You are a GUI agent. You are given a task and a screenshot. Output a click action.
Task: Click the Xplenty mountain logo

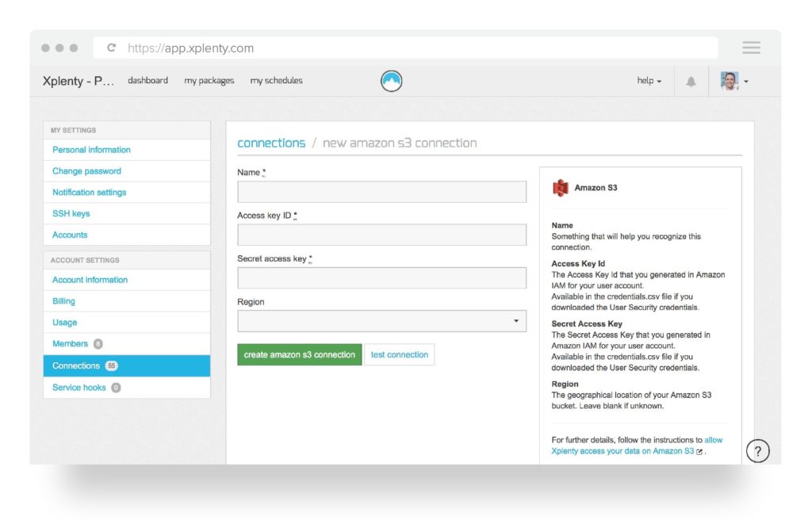point(392,81)
